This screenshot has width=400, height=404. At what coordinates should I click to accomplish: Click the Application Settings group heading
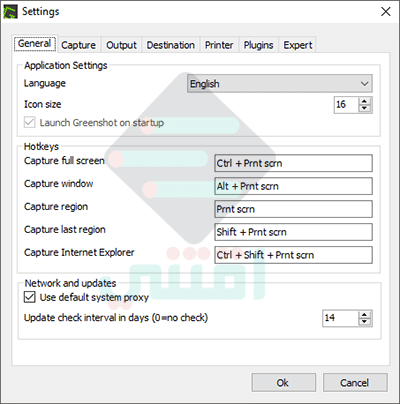66,65
